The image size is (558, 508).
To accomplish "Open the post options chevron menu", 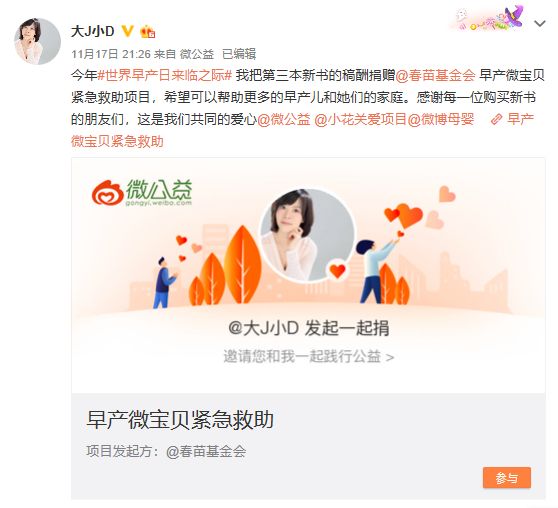I will tap(539, 24).
